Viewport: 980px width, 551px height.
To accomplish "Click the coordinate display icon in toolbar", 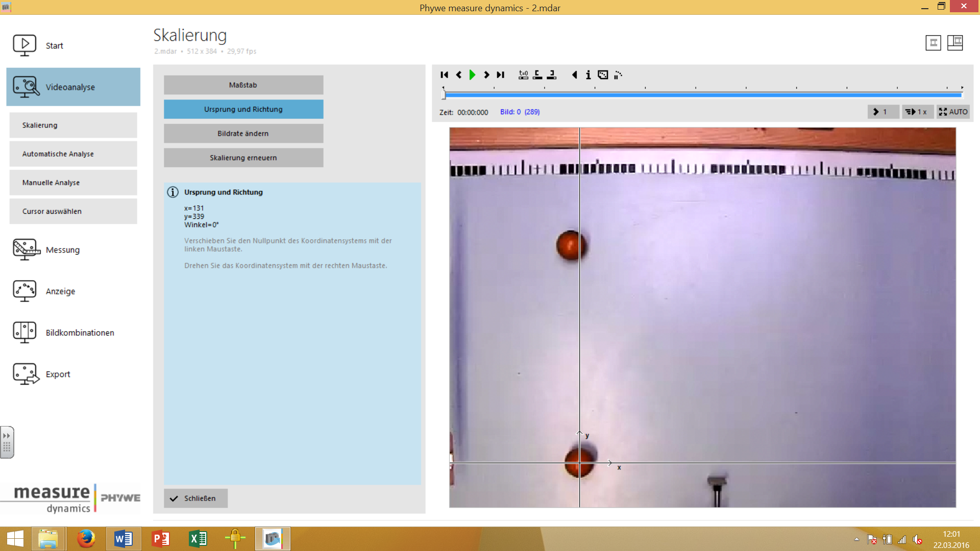I will [x=603, y=75].
